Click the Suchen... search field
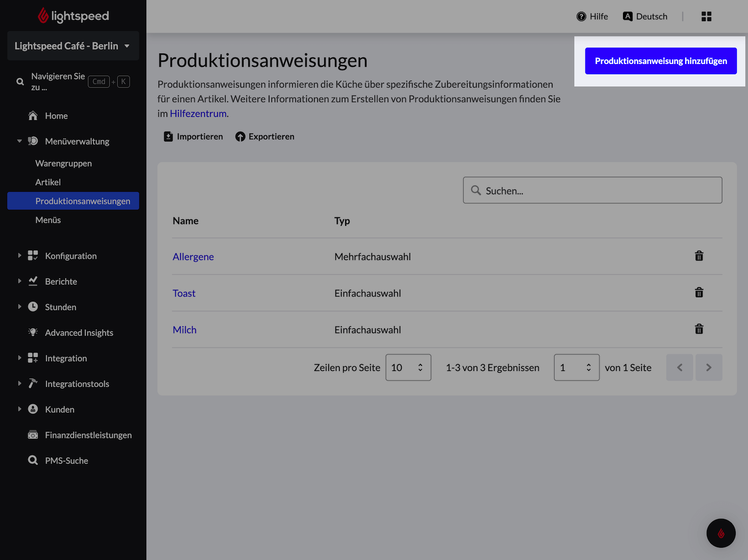748x560 pixels. 593,190
